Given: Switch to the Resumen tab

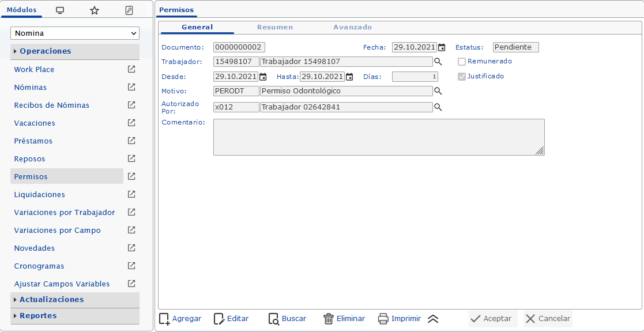Looking at the screenshot, I should click(275, 27).
